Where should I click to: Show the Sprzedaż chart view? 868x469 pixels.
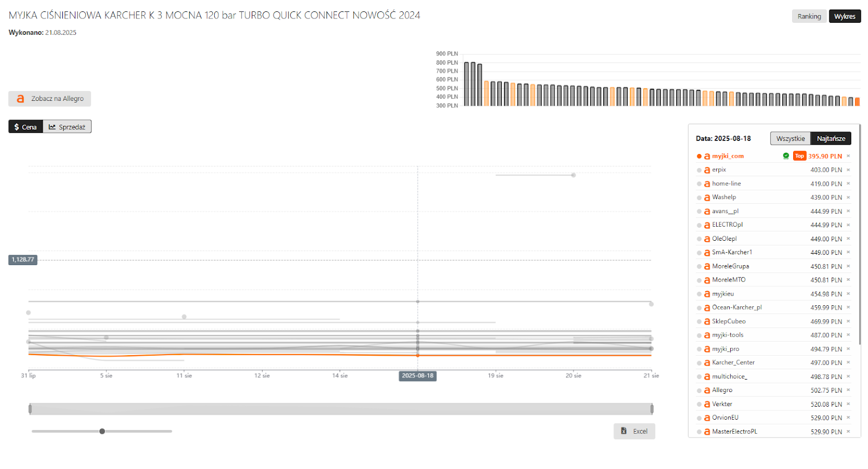[67, 127]
